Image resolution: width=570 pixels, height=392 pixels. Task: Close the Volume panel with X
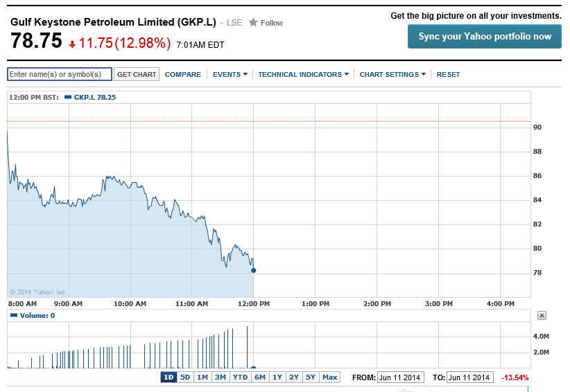pyautogui.click(x=542, y=315)
